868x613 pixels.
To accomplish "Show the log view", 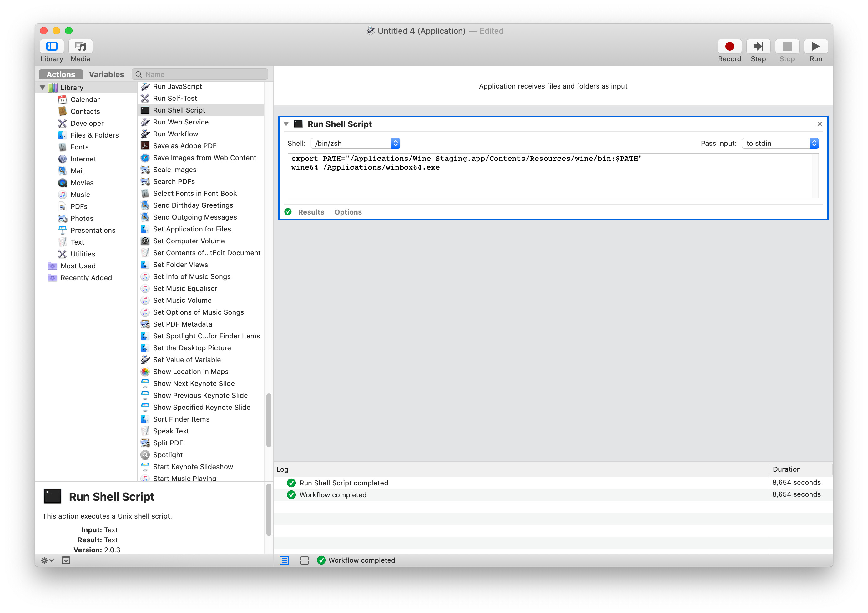I will [x=284, y=560].
